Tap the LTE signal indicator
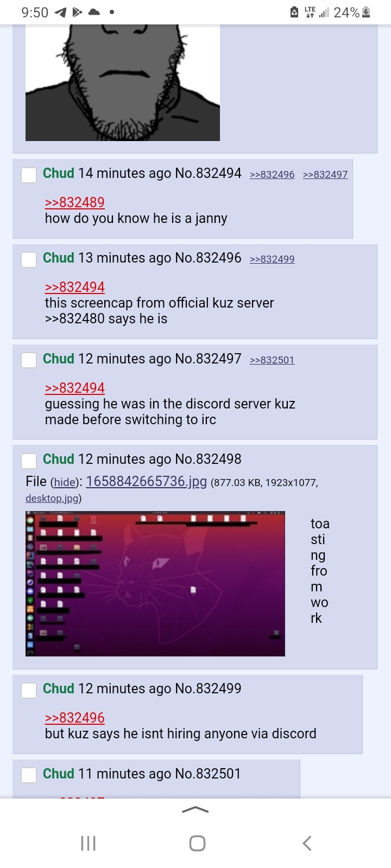This screenshot has height=868, width=391. pyautogui.click(x=310, y=12)
